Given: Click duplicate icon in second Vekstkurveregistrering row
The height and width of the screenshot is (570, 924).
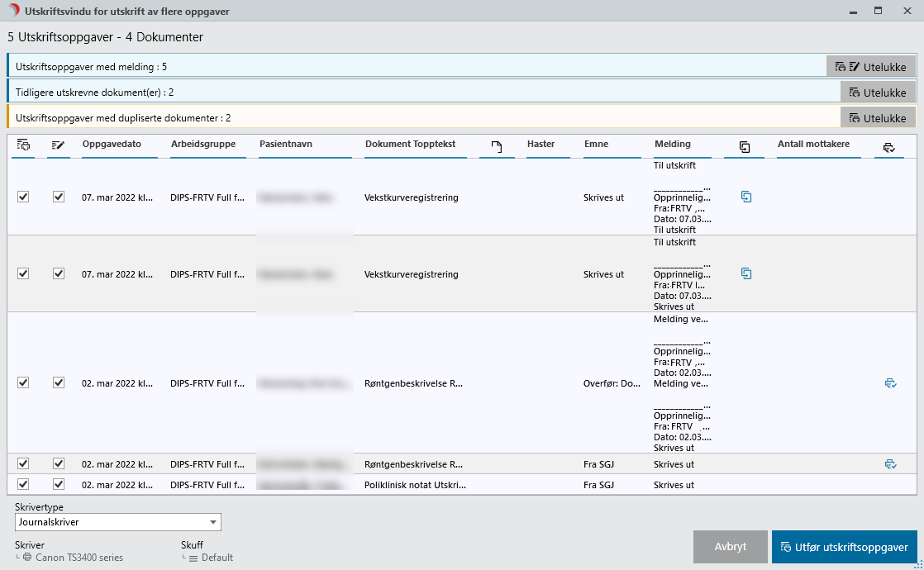Looking at the screenshot, I should (x=746, y=273).
